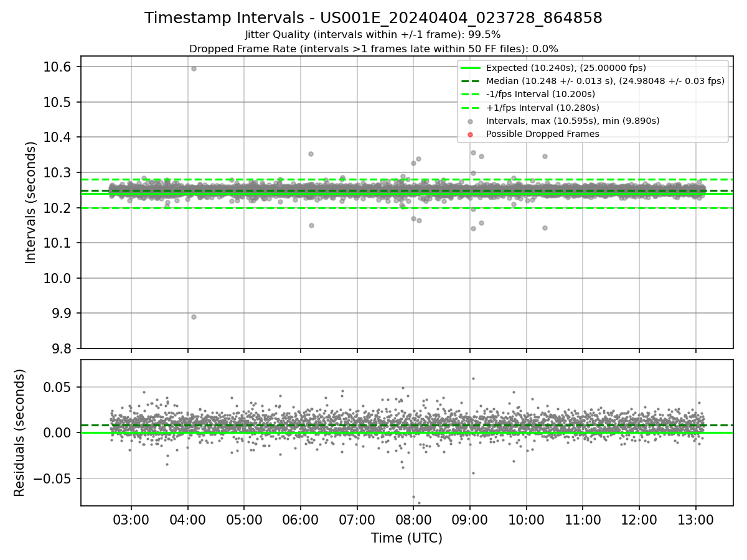Click legend entry 'Possible Dropped Frames'
The image size is (747, 560).
point(542,134)
